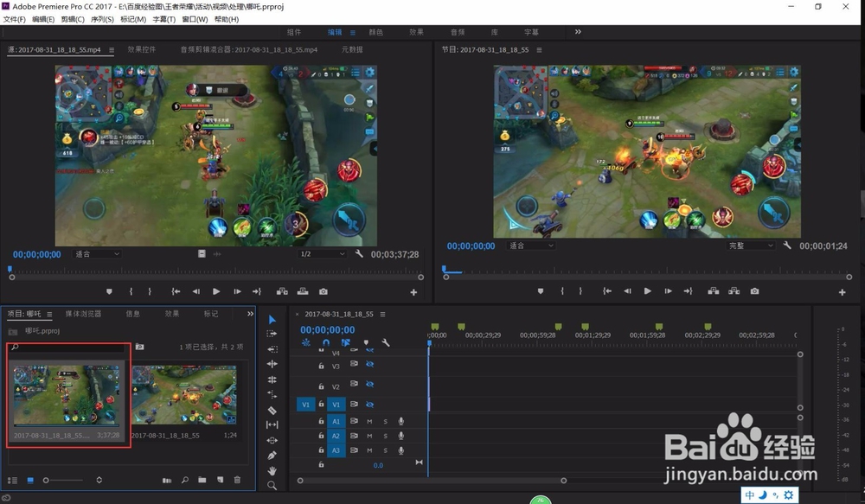Switch to 媒体浏览器 tab
Viewport: 865px width, 504px height.
point(83,313)
